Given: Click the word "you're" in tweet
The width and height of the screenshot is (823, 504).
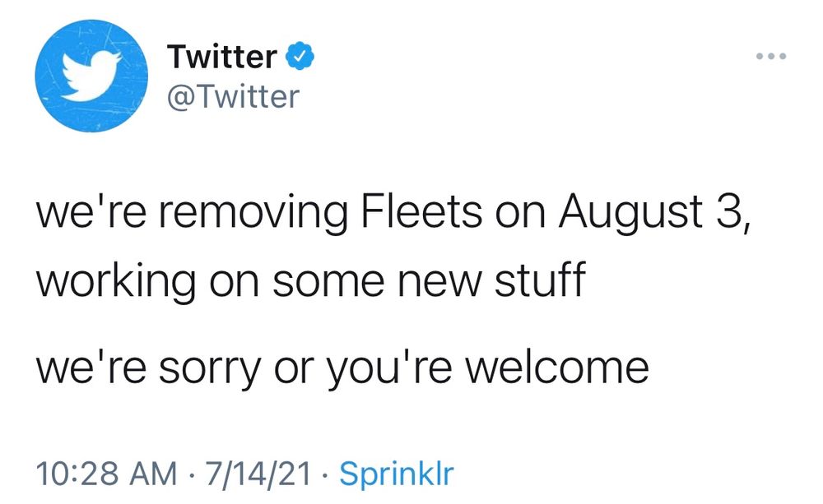Looking at the screenshot, I should 382,367.
